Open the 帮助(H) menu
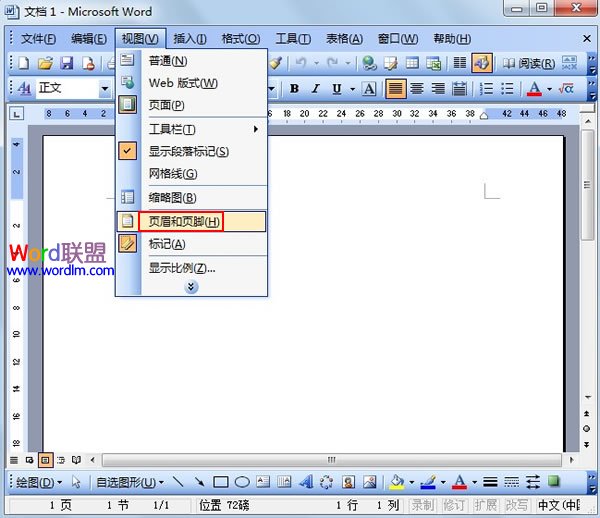 pos(452,39)
